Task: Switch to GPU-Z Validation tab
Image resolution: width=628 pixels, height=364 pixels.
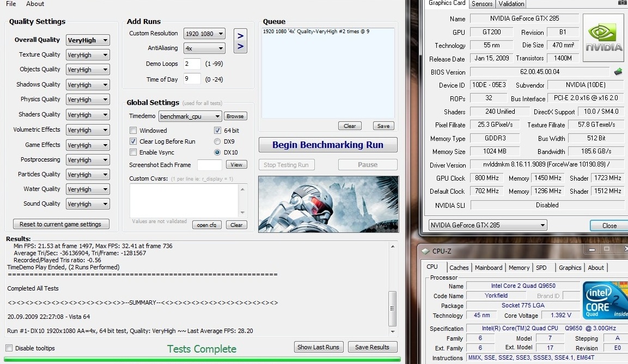Action: [511, 4]
